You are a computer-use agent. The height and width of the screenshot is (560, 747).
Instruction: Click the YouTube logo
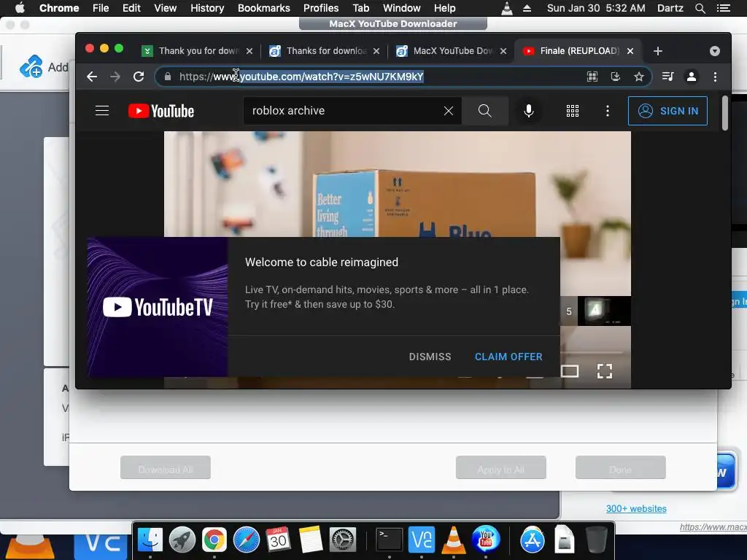[161, 111]
